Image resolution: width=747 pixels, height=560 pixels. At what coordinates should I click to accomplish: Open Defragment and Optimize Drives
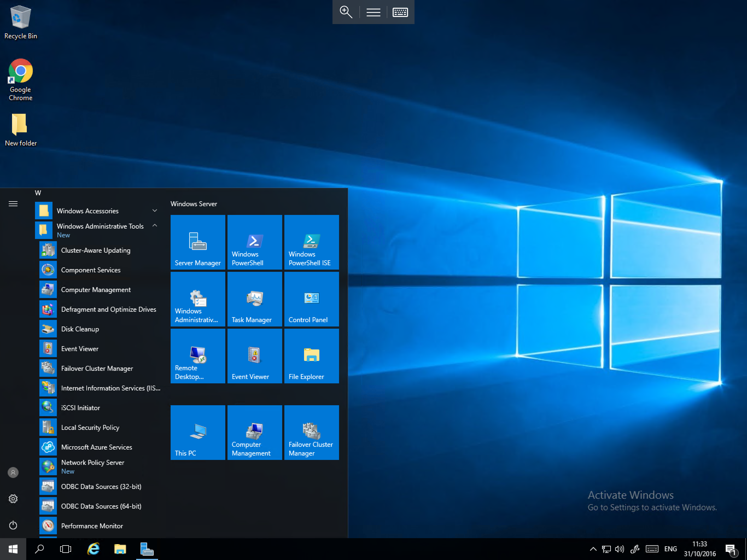click(x=100, y=309)
